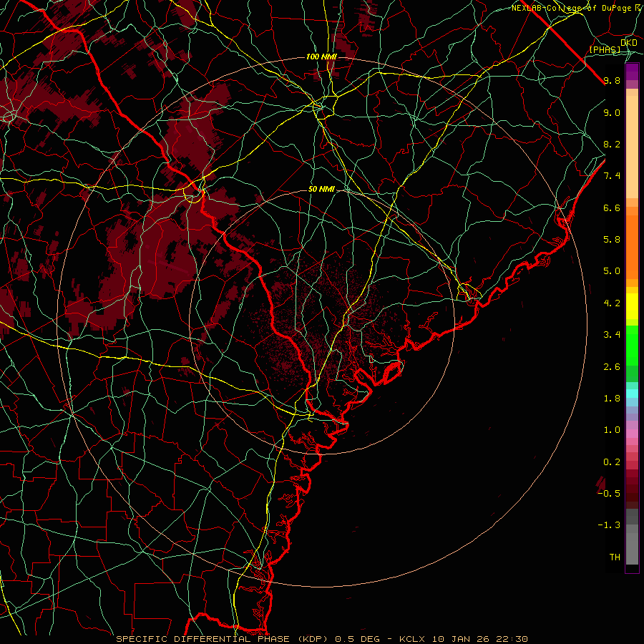Screen dimensions: 644x644
Task: Pick the pink segment of the color bar
Action: pyautogui.click(x=632, y=434)
